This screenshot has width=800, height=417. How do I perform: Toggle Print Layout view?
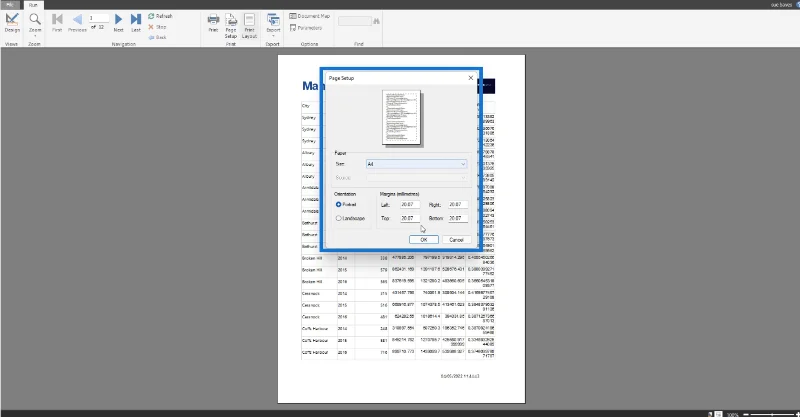pos(249,26)
